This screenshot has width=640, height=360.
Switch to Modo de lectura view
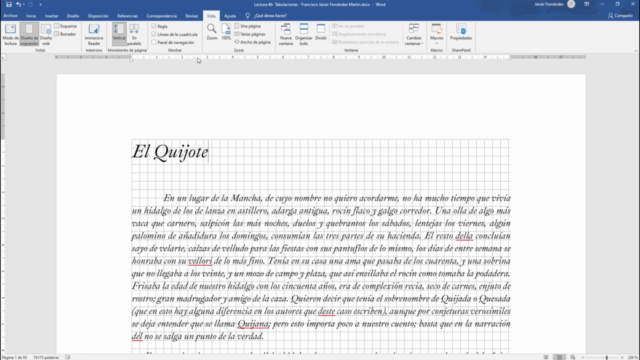[x=11, y=34]
